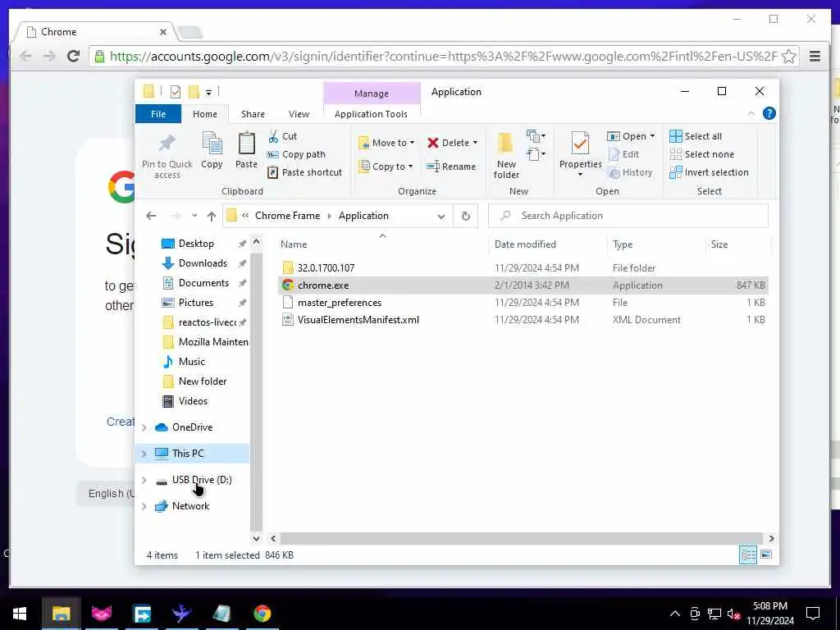Sort by Type column header
840x630 pixels.
pyautogui.click(x=623, y=244)
